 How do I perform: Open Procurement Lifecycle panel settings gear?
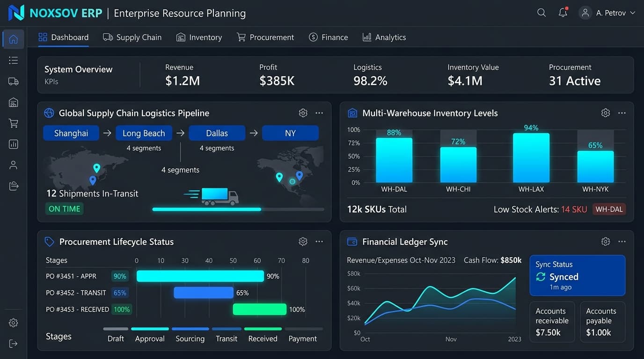point(303,242)
